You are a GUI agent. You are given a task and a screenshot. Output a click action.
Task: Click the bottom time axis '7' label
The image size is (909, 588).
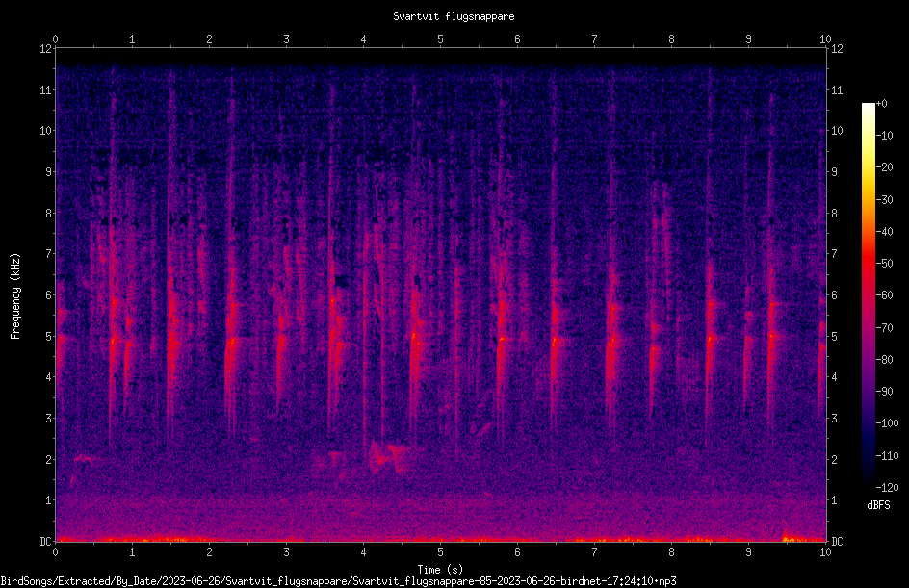point(594,552)
